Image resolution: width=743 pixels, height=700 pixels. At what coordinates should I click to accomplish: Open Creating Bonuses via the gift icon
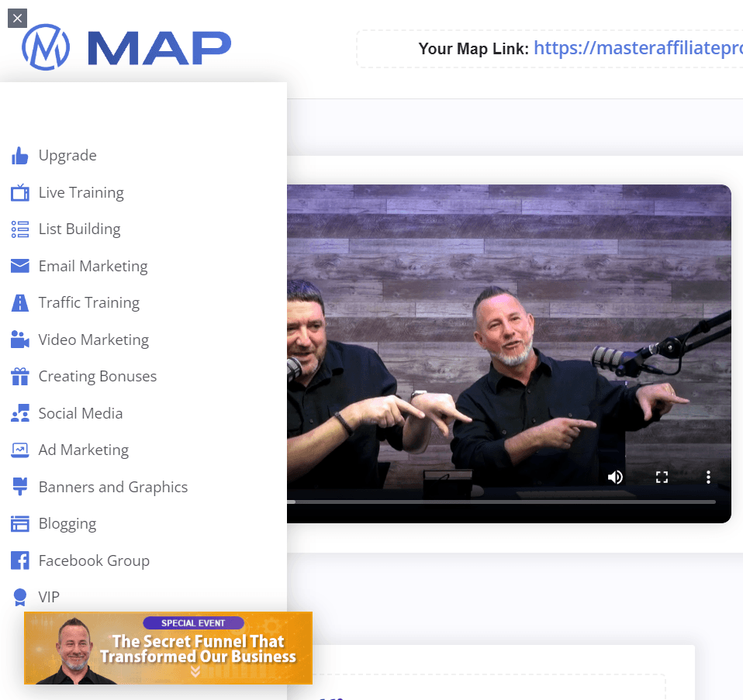[19, 376]
